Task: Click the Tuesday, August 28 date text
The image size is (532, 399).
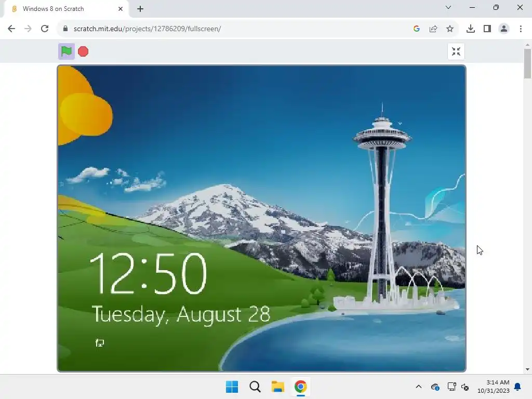Action: (181, 314)
